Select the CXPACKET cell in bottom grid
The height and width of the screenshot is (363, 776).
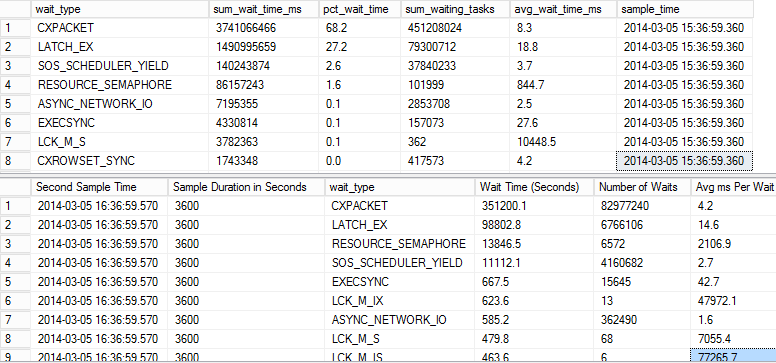coord(400,206)
